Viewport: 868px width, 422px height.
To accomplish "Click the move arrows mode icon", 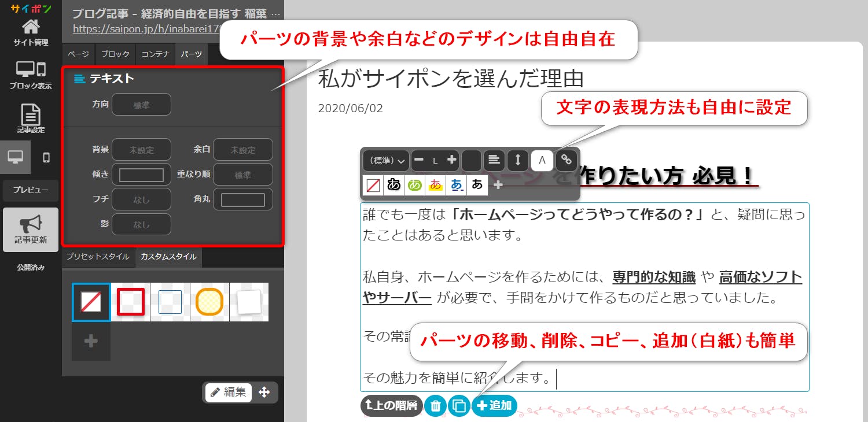I will click(x=264, y=392).
